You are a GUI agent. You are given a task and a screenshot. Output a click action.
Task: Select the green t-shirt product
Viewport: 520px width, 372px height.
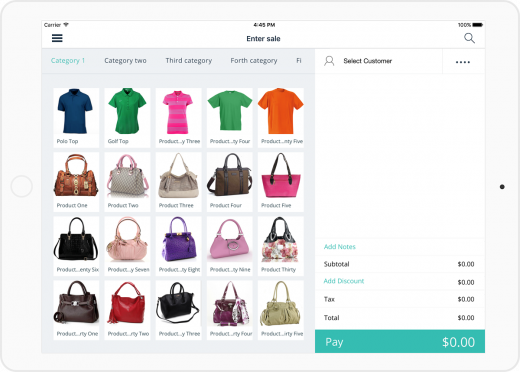click(230, 118)
